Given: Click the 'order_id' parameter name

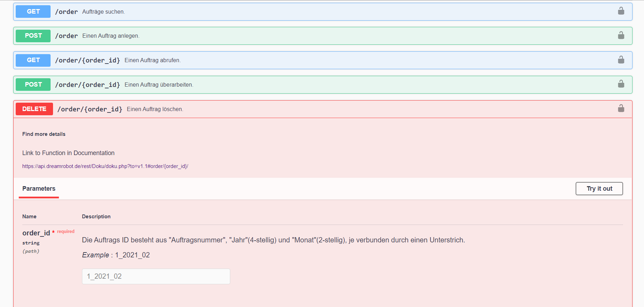Looking at the screenshot, I should coord(36,233).
